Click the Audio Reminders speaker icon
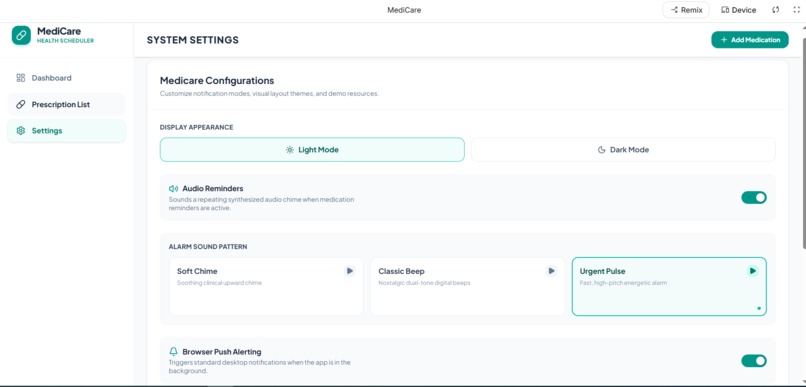 coord(173,189)
